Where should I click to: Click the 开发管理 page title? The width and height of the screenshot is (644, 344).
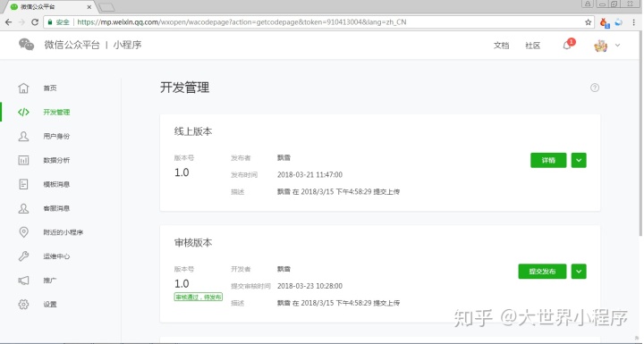click(x=185, y=88)
